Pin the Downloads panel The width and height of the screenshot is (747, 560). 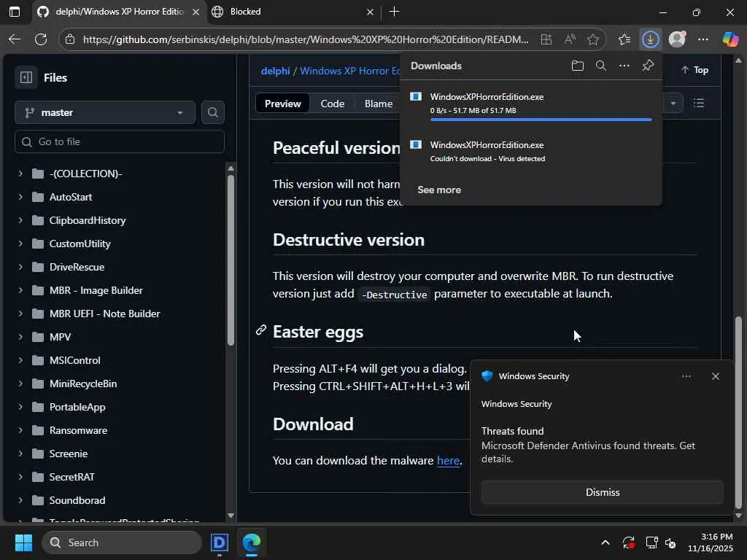coord(648,66)
